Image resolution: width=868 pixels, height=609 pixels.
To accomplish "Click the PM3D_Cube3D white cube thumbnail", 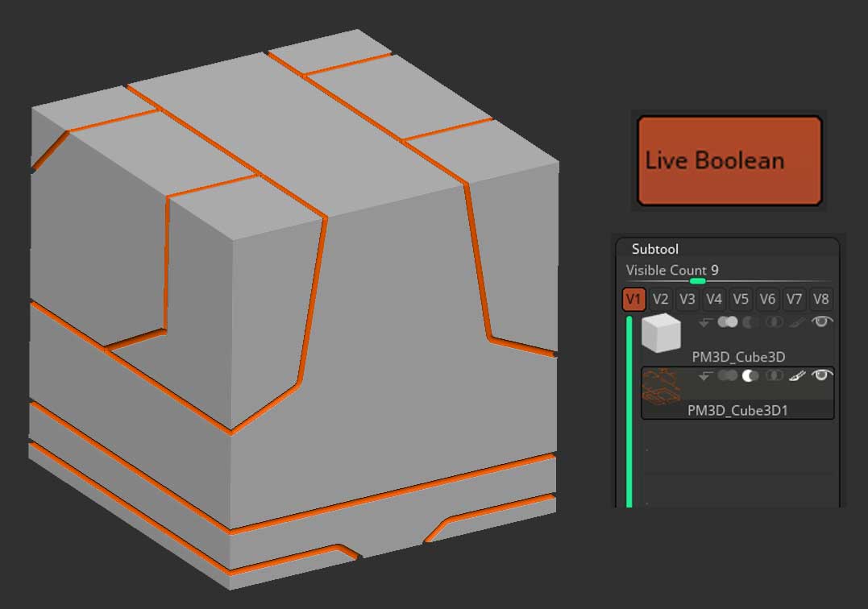I will coord(661,333).
